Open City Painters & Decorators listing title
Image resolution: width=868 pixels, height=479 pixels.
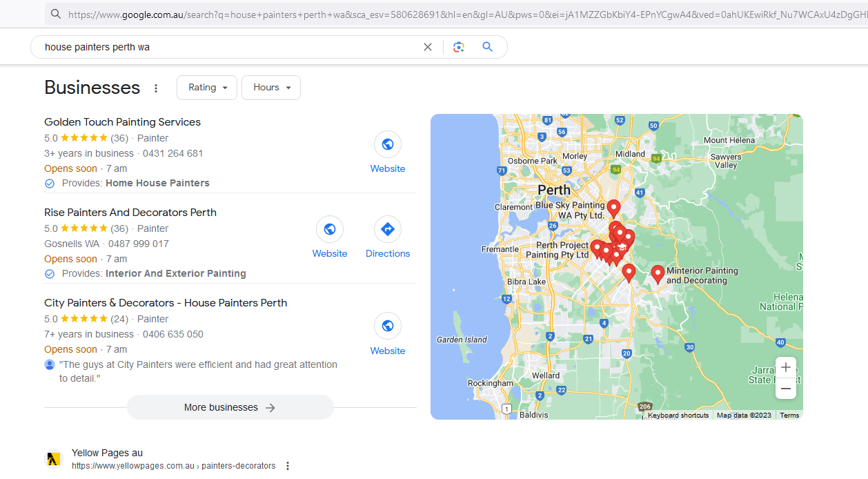tap(166, 303)
